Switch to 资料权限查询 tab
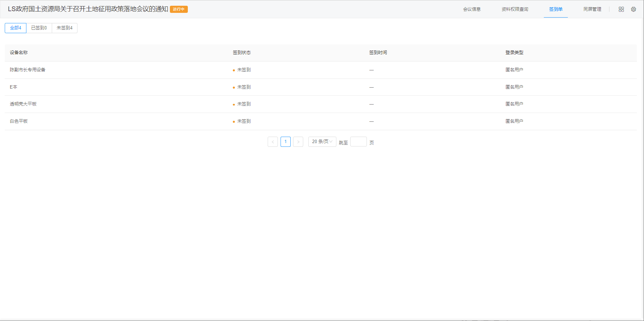Viewport: 644px width, 321px height. (x=515, y=9)
